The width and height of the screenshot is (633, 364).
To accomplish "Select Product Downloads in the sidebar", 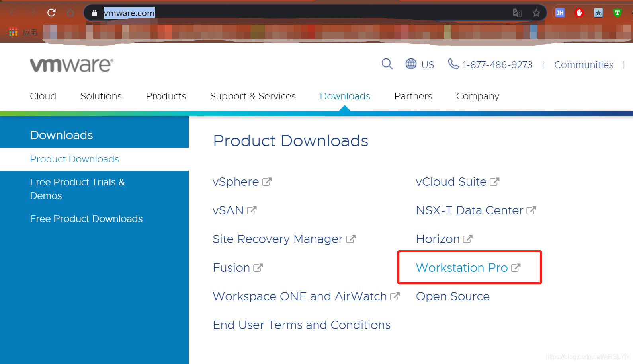I will 74,159.
